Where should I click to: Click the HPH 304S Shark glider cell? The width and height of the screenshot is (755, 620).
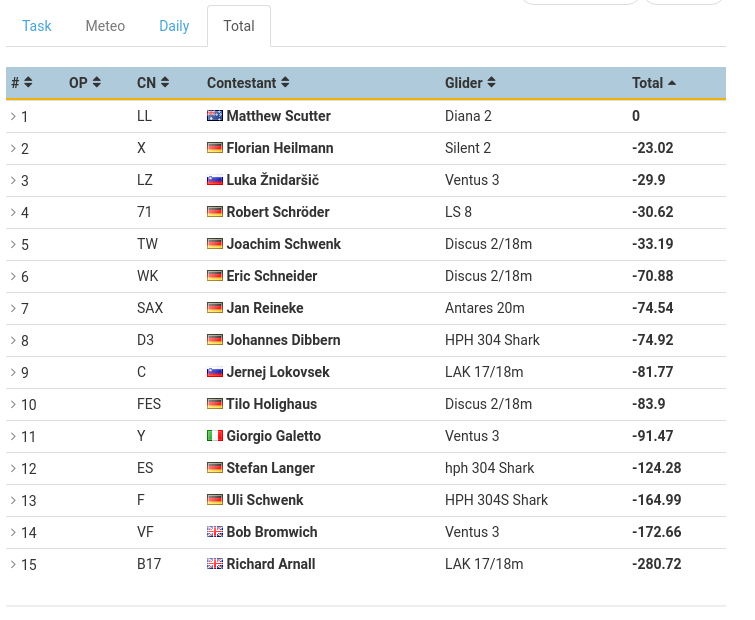coord(496,500)
